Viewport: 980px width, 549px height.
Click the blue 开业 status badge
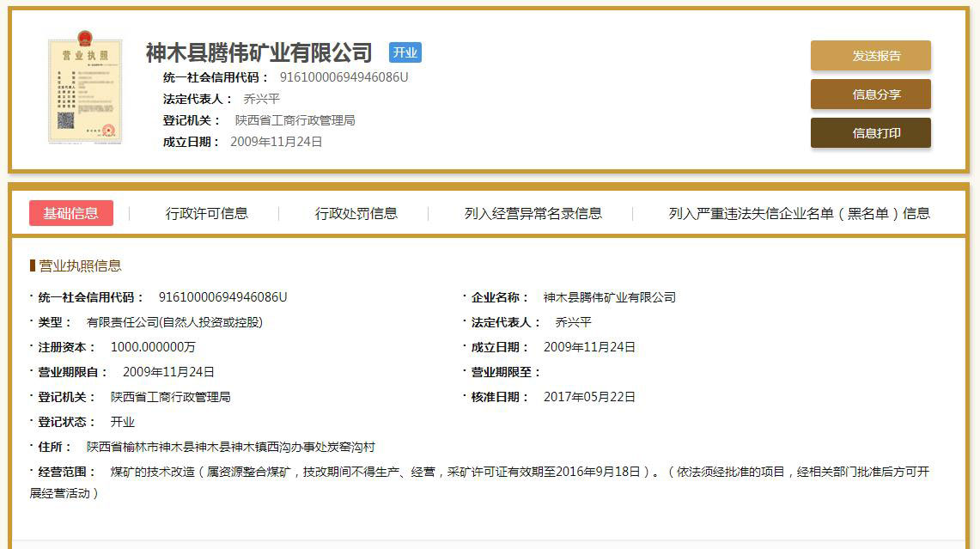point(405,52)
